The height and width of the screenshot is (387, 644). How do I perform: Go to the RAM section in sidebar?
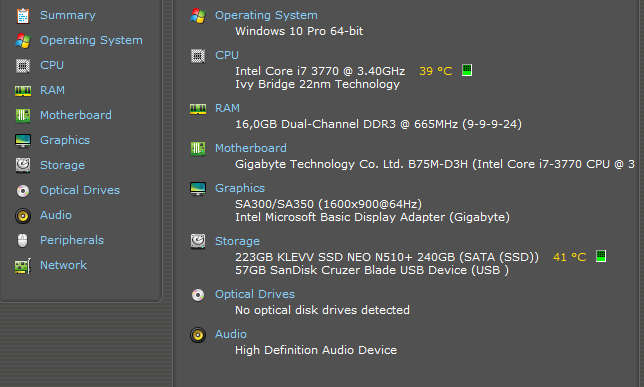coord(52,90)
